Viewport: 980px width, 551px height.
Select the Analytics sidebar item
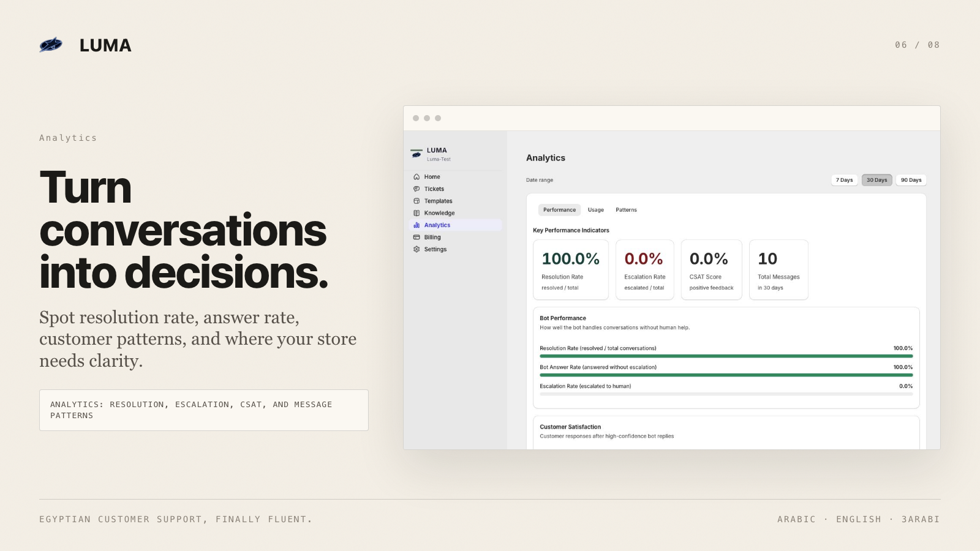pos(455,225)
